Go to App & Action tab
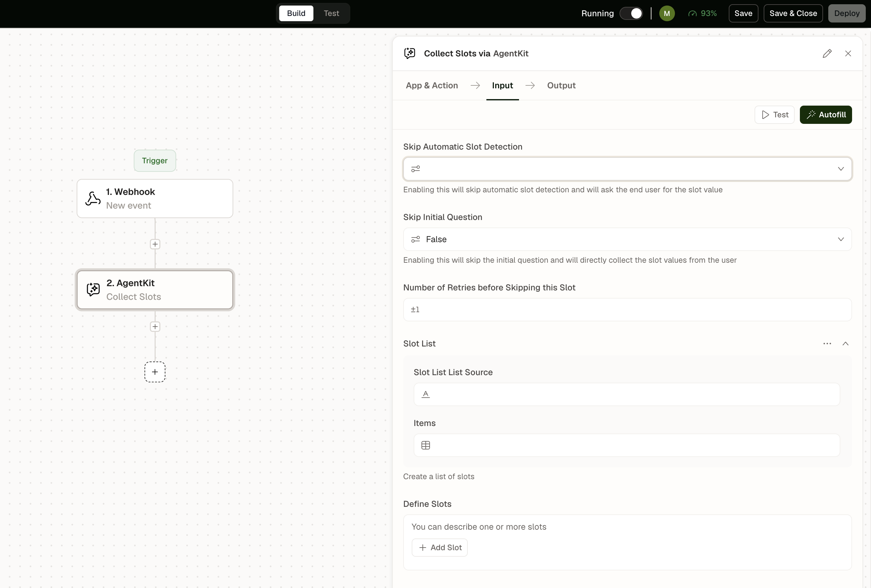The height and width of the screenshot is (588, 871). point(432,85)
